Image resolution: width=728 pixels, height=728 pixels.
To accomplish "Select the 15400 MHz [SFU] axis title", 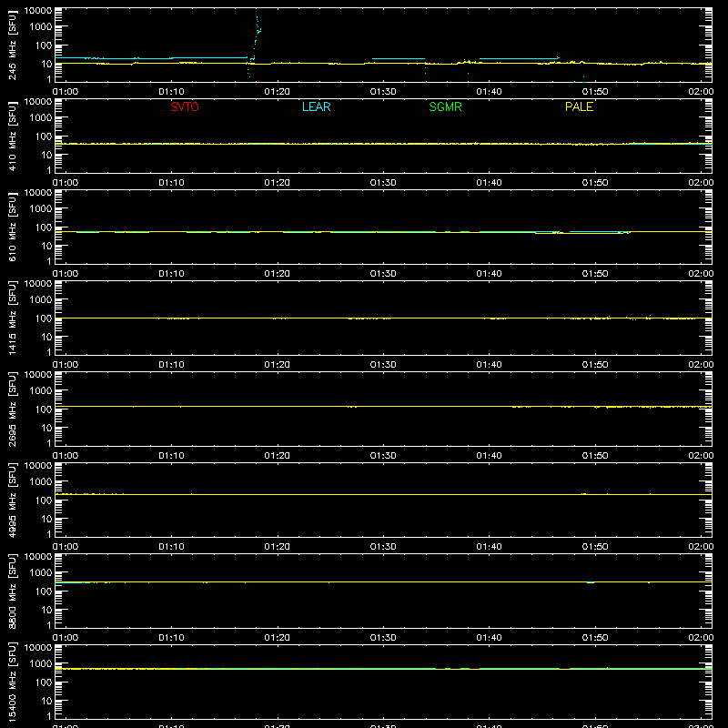I will point(12,682).
